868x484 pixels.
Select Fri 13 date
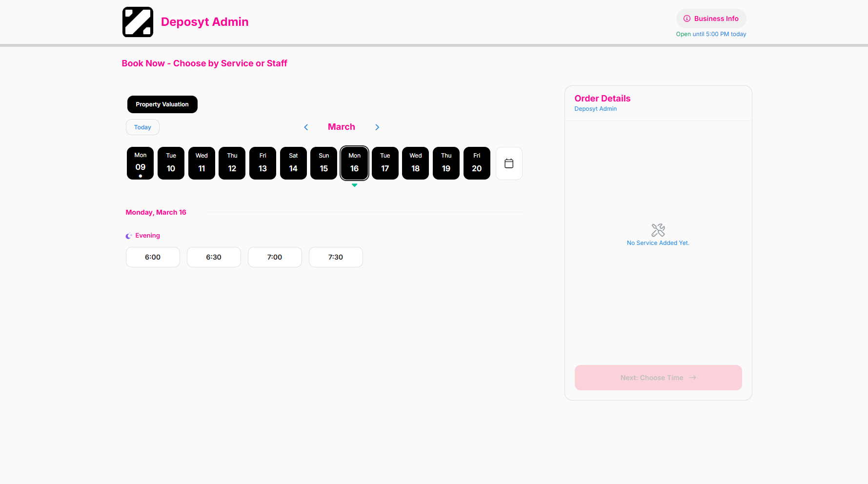[x=262, y=163]
